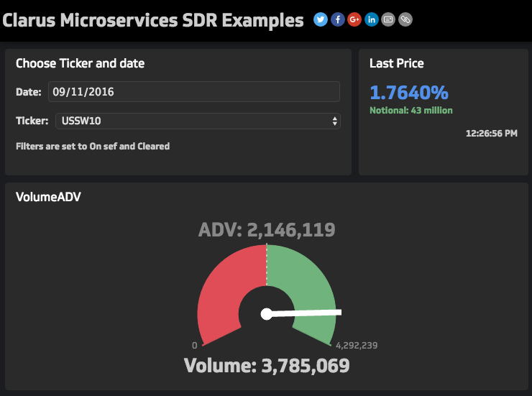Screen dimensions: 532x396
Task: Click the VolumeADV panel heading
Action: coord(48,197)
